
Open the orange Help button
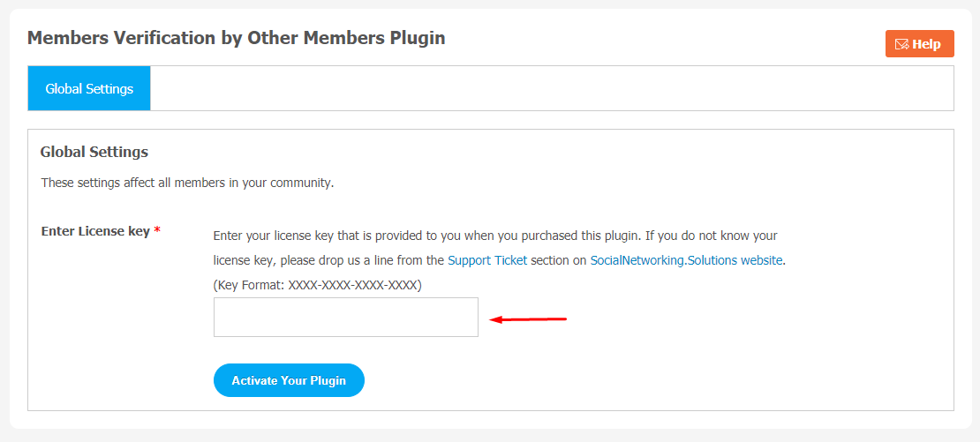pos(919,44)
